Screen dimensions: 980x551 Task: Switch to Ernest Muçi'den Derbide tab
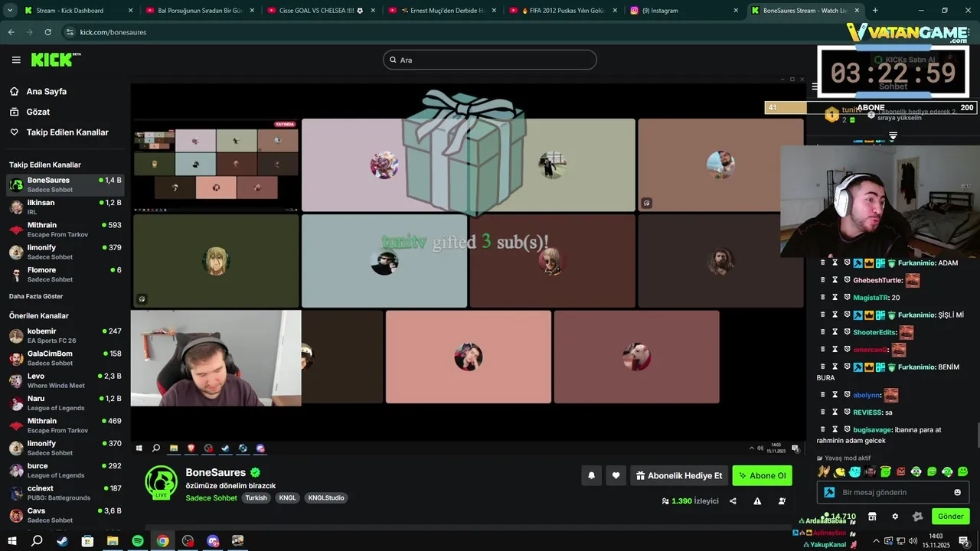441,11
